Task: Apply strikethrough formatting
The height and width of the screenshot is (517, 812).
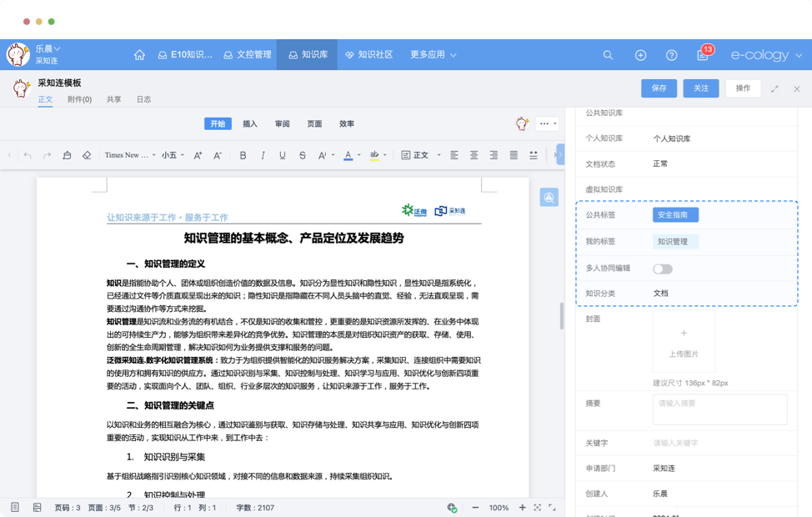Action: (302, 155)
